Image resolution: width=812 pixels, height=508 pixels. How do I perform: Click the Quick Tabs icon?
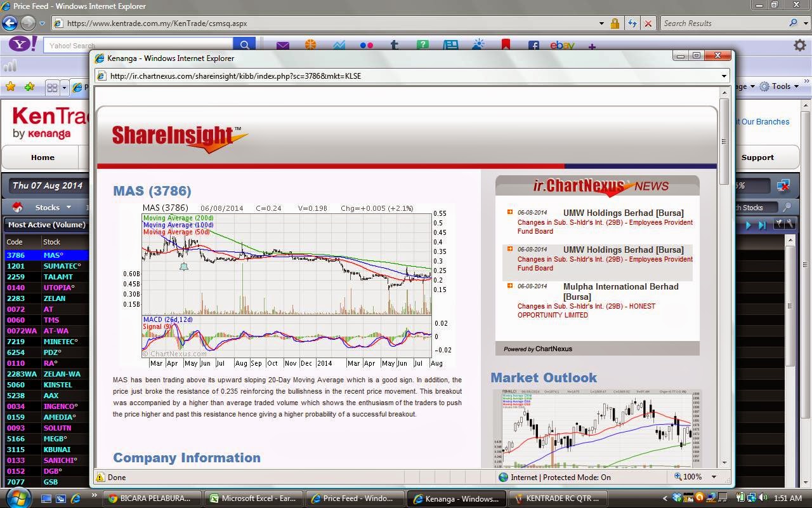53,87
